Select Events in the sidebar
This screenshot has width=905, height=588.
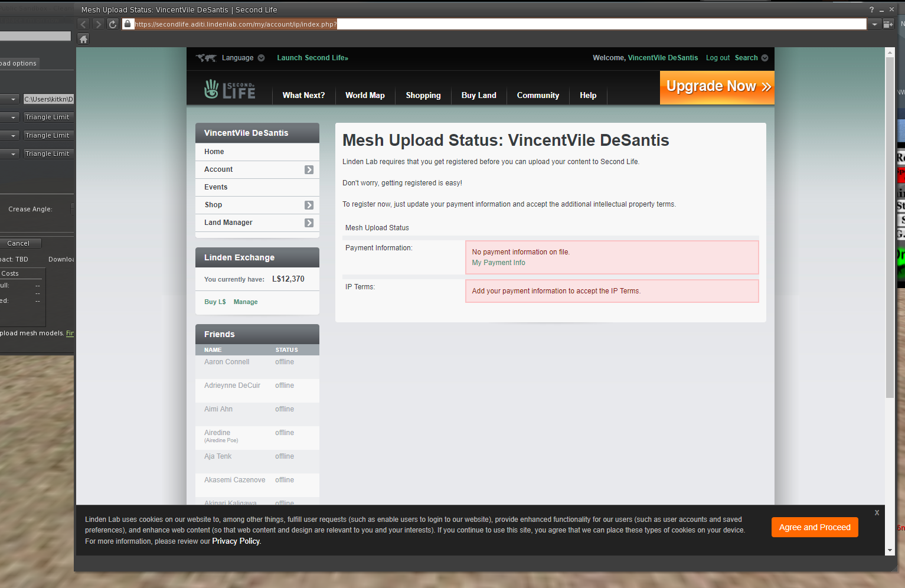(257, 187)
